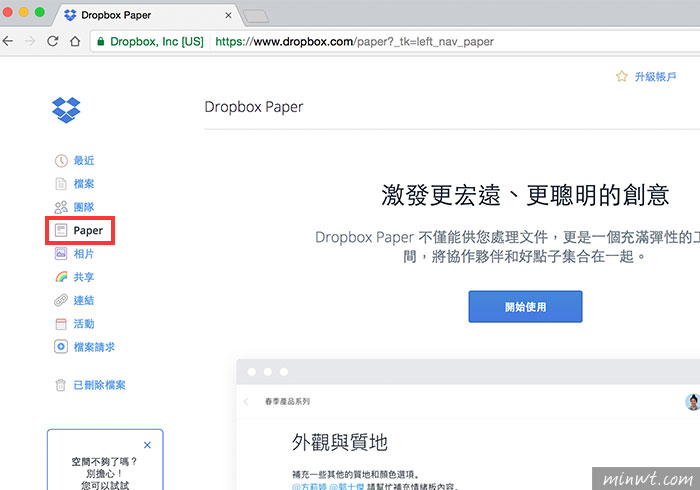Close the Dropbox Paper browser tab
This screenshot has width=700, height=490.
[x=228, y=15]
